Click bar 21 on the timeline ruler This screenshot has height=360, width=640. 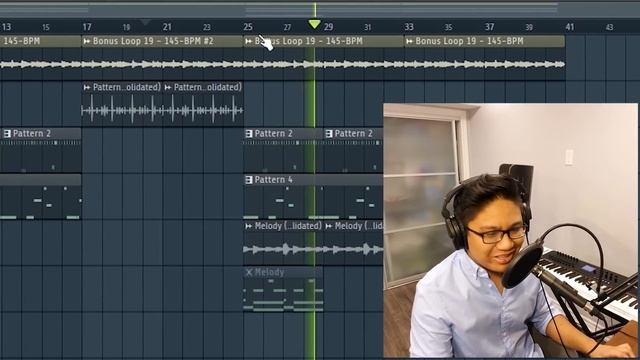[x=167, y=27]
